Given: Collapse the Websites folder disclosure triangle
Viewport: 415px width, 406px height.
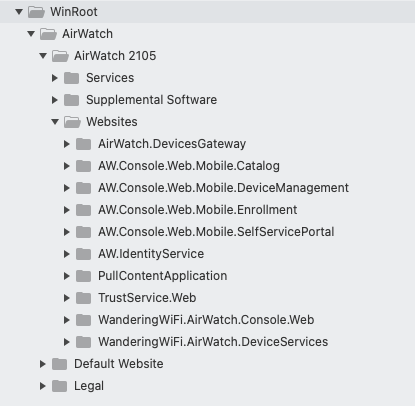Looking at the screenshot, I should 55,122.
